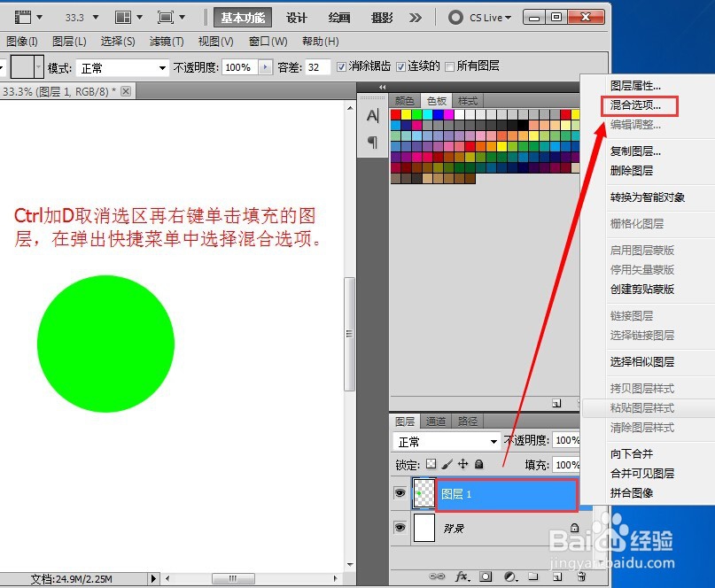This screenshot has height=588, width=715.
Task: Enable the 消除锯齿 checkbox in options bar
Action: pos(343,66)
